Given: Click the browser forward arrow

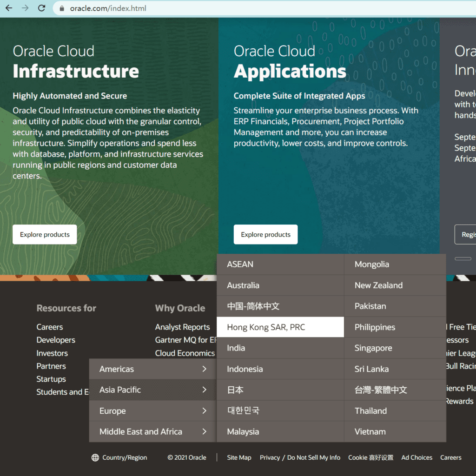Looking at the screenshot, I should (x=25, y=8).
